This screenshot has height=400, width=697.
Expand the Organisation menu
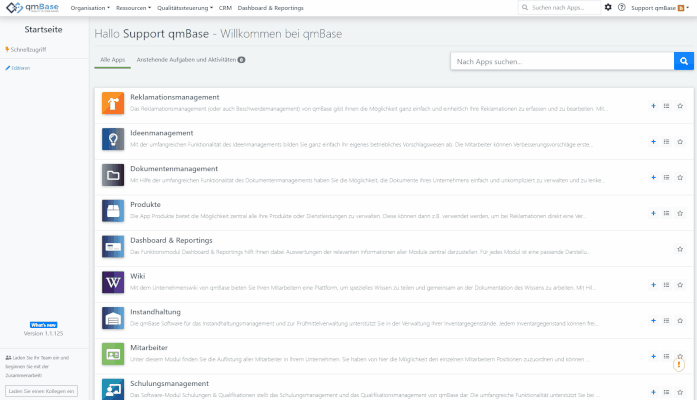point(90,8)
